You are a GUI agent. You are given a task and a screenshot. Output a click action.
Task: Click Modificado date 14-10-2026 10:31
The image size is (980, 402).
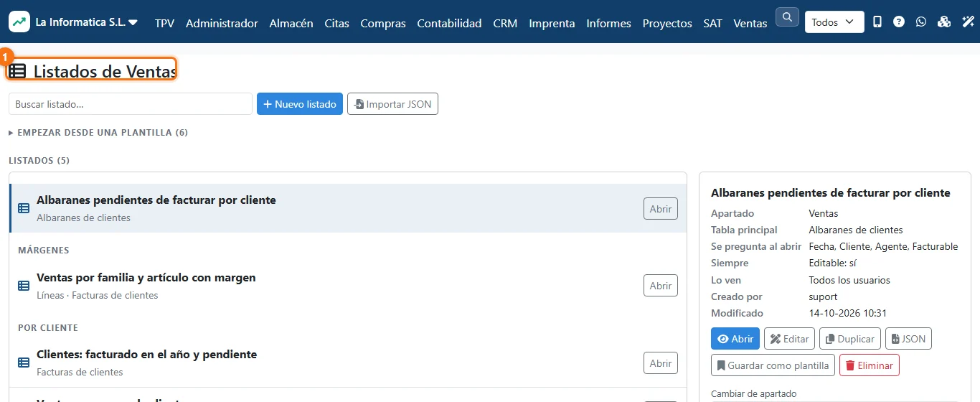tap(848, 313)
